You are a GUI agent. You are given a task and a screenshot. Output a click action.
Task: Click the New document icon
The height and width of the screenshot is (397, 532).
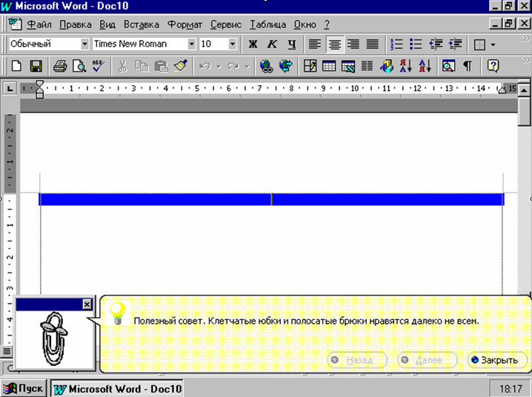point(16,66)
